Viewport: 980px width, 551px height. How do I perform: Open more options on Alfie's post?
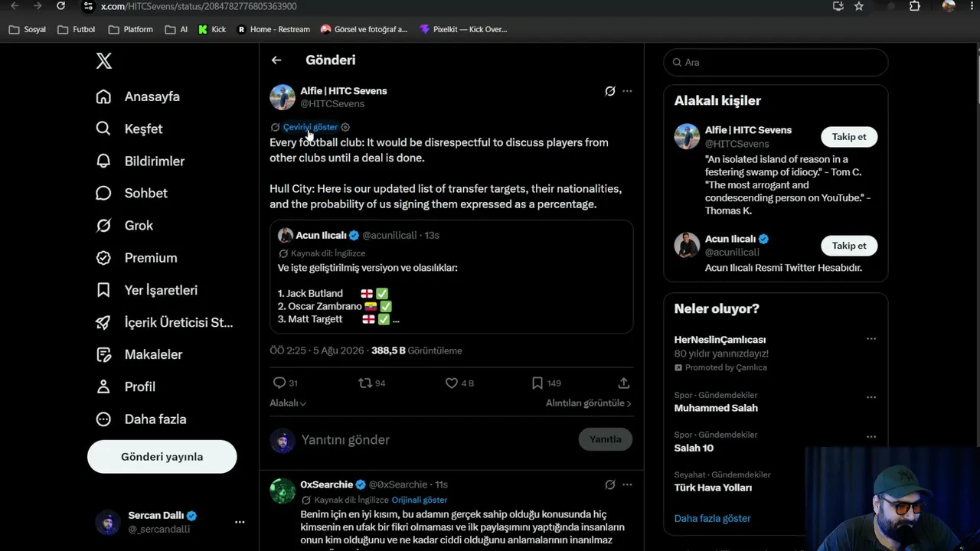coord(627,91)
